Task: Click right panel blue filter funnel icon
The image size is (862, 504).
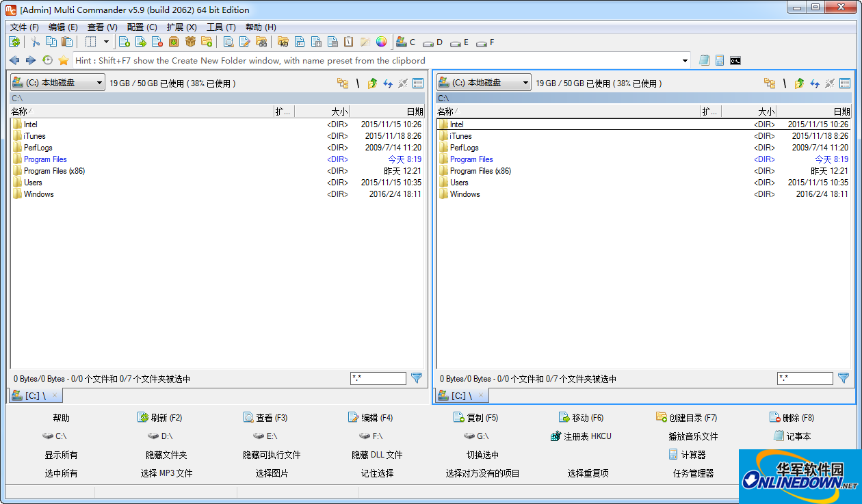Action: (844, 377)
